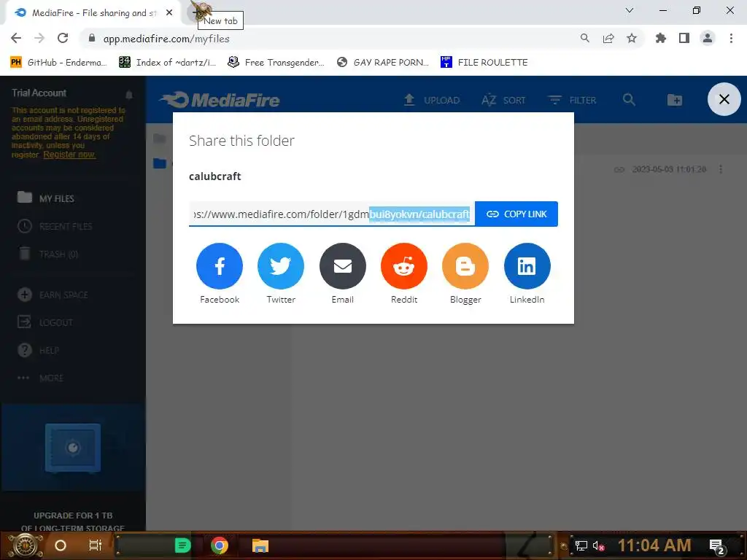Open the Start menu gear button

(x=25, y=545)
